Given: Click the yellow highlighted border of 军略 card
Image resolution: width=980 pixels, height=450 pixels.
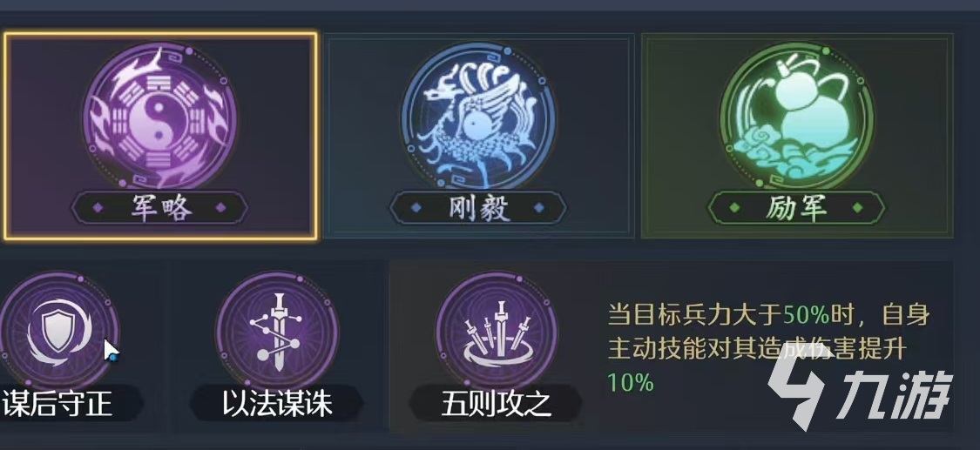Looking at the screenshot, I should click(x=160, y=34).
